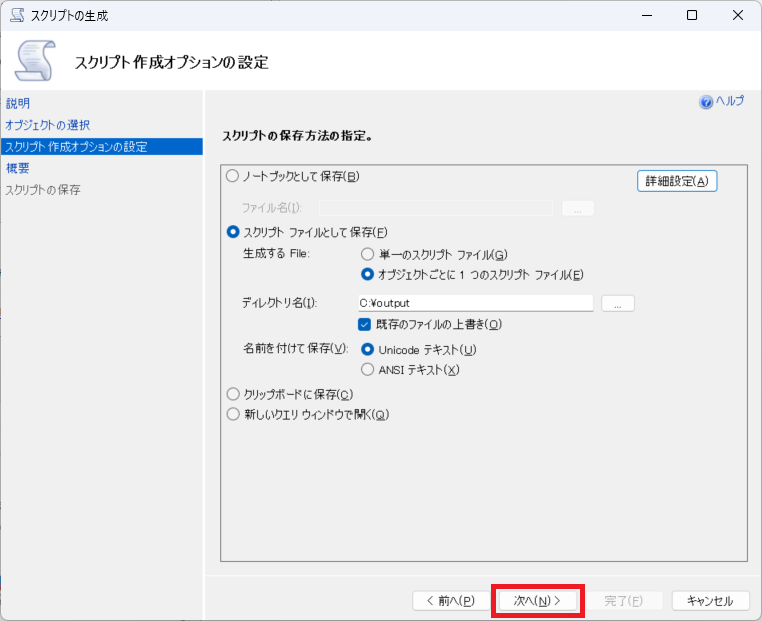Toggle 既存のファイルの上書き checkbox
The width and height of the screenshot is (762, 621).
click(364, 324)
